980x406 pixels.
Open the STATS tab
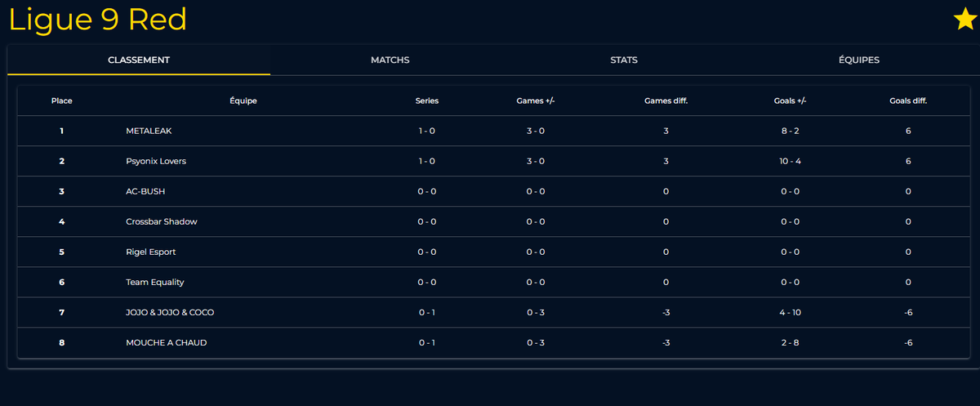[624, 60]
